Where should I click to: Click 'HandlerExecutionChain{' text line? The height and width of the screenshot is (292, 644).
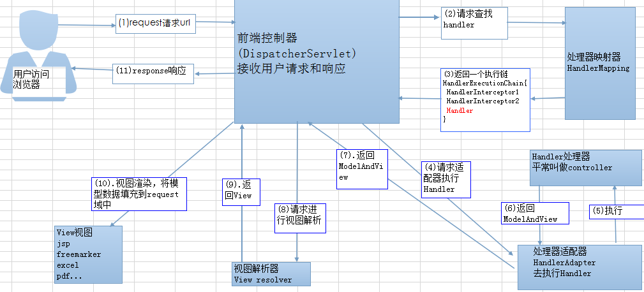click(484, 84)
